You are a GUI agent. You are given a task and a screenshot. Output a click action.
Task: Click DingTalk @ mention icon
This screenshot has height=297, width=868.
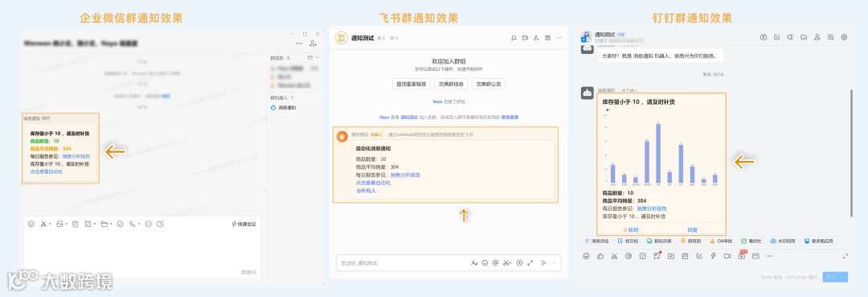click(628, 256)
